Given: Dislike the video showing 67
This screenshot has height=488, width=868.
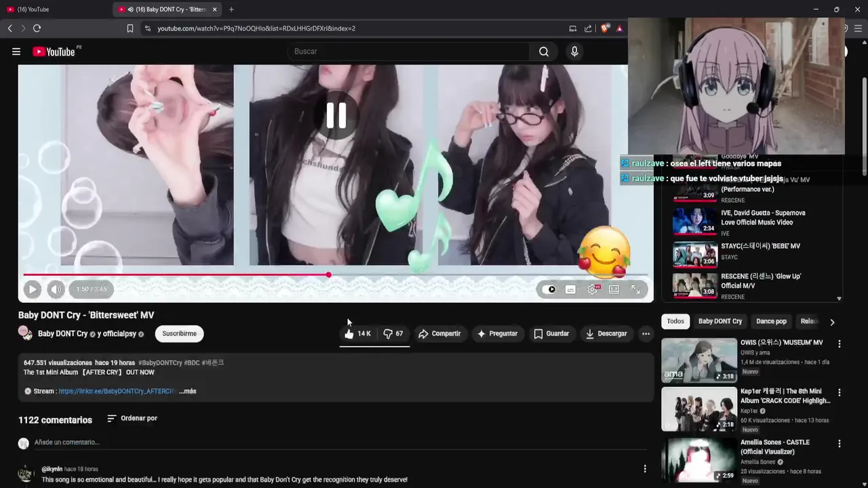Looking at the screenshot, I should click(x=393, y=333).
